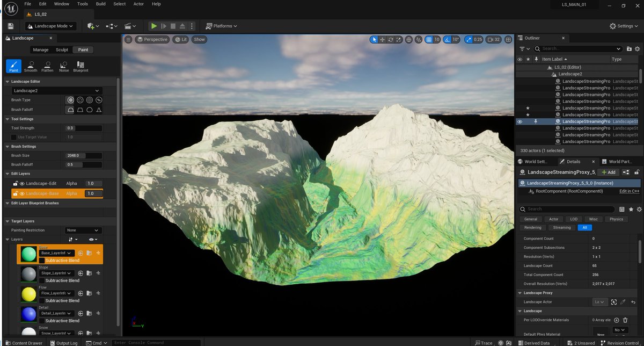Open the Base_LayerInfo dropdown
Viewport: 644px width, 346px height.
coord(56,253)
